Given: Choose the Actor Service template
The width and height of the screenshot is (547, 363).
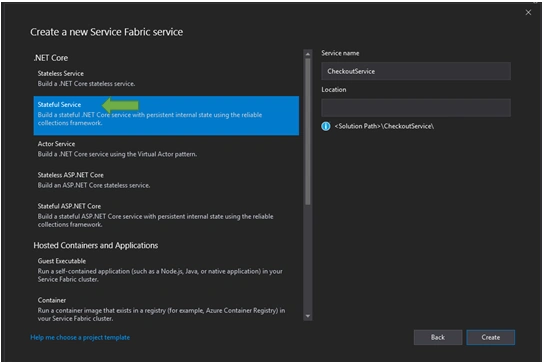Looking at the screenshot, I should point(166,149).
